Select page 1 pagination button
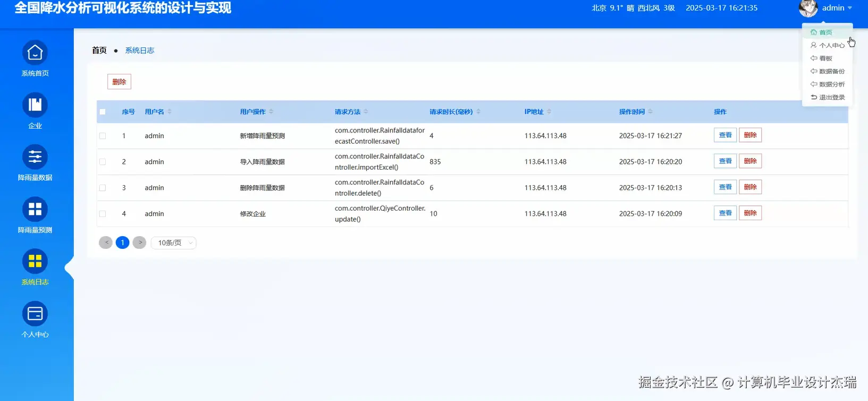 point(122,243)
